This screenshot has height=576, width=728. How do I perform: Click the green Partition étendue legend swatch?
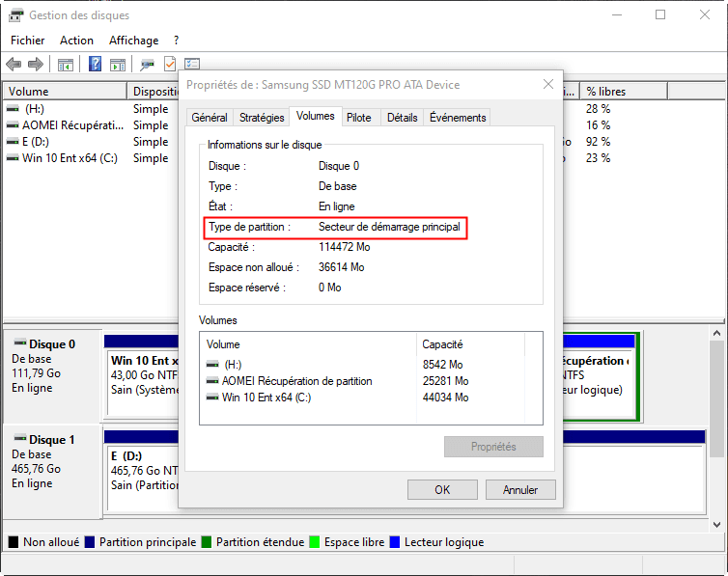(207, 541)
